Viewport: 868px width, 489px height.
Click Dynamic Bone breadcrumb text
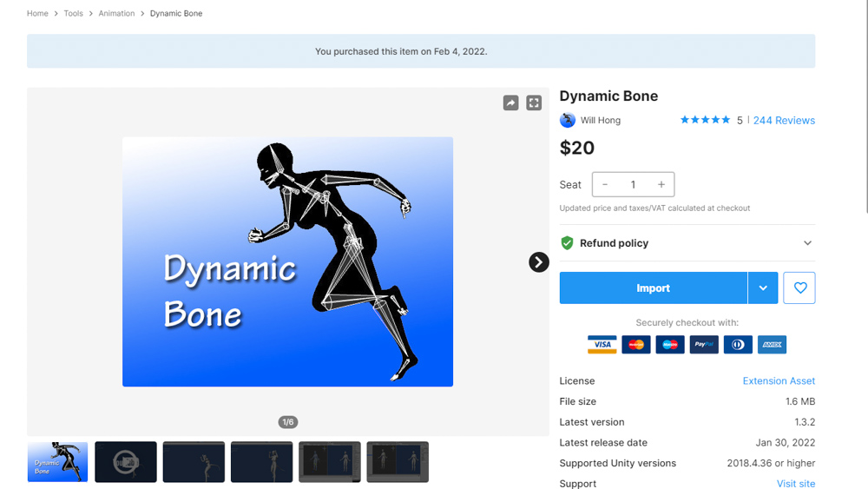tap(176, 13)
